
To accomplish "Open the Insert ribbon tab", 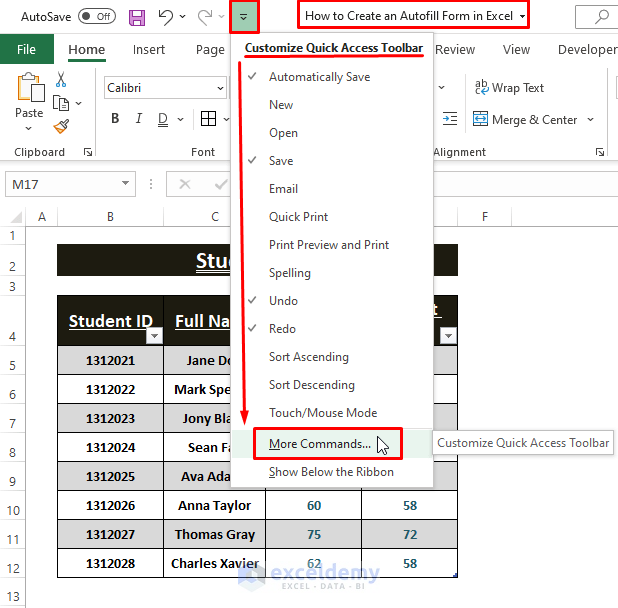I will tap(149, 50).
